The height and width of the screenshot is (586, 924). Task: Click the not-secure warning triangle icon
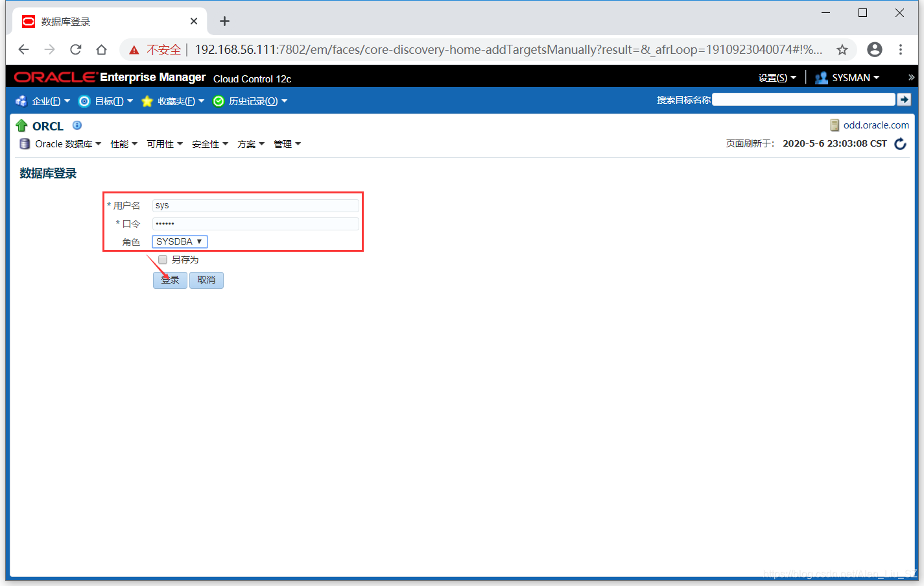coord(134,50)
